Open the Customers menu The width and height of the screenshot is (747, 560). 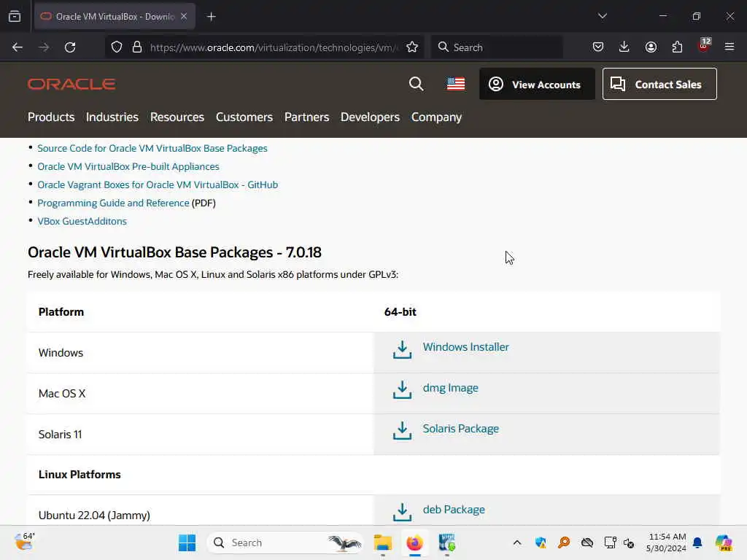(x=244, y=117)
